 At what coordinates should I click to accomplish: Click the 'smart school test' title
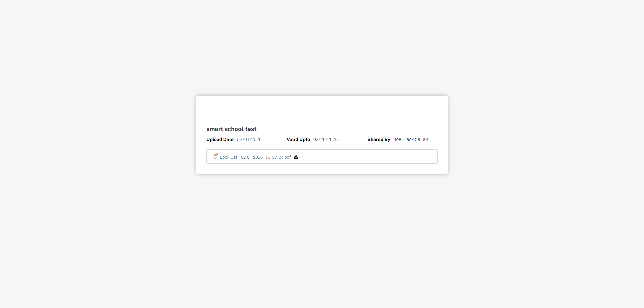pyautogui.click(x=231, y=129)
